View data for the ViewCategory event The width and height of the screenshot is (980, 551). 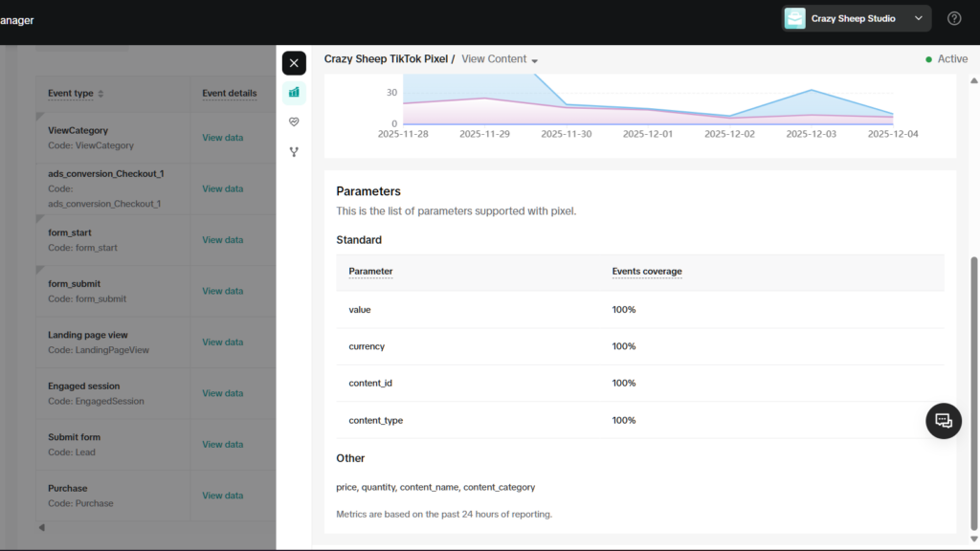click(222, 138)
